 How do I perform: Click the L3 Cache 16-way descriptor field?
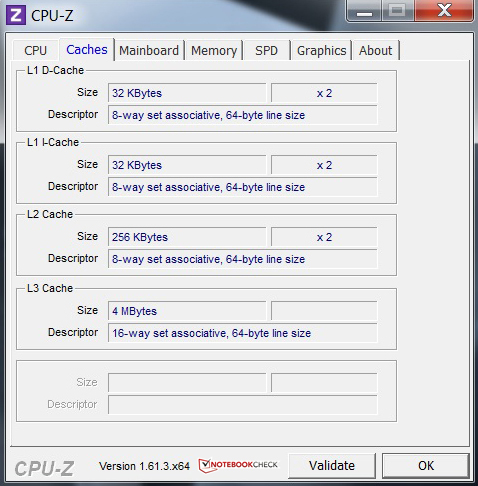[242, 333]
